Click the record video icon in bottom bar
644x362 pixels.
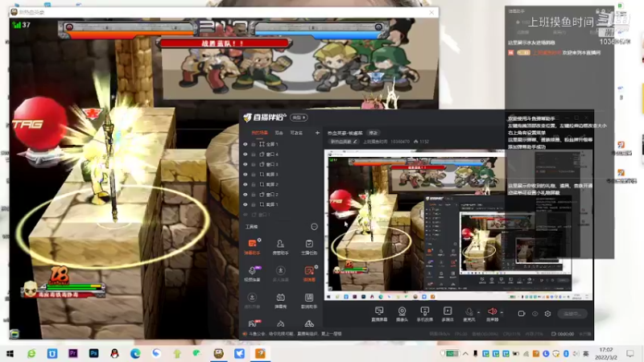pos(522,314)
